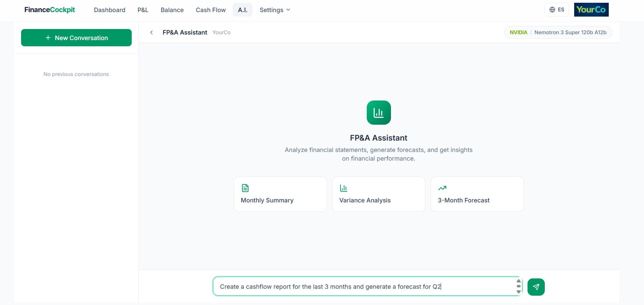644x305 pixels.
Task: Open the Settings dropdown menu
Action: pos(274,10)
